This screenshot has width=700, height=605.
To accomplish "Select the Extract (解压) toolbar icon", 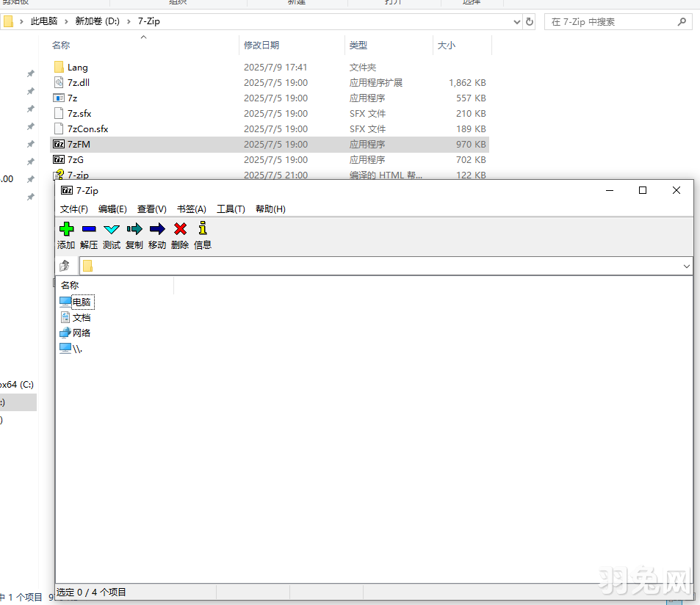I will [89, 228].
